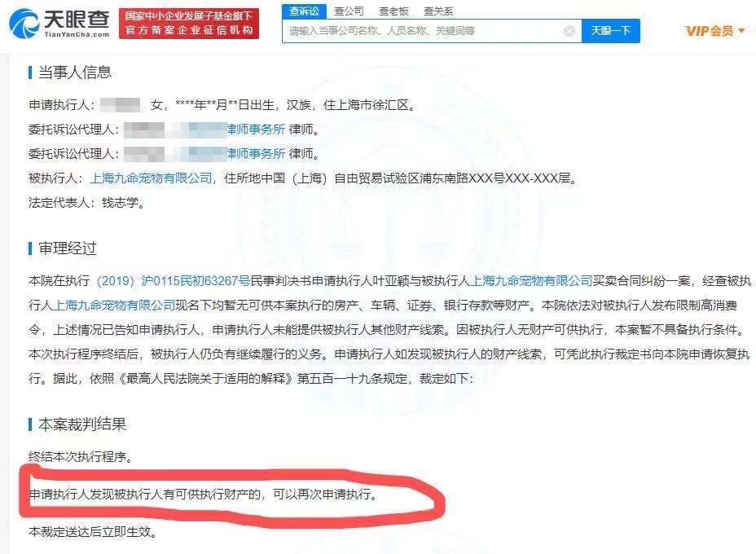Open the 查关系 tab
This screenshot has width=756, height=554.
[x=438, y=11]
